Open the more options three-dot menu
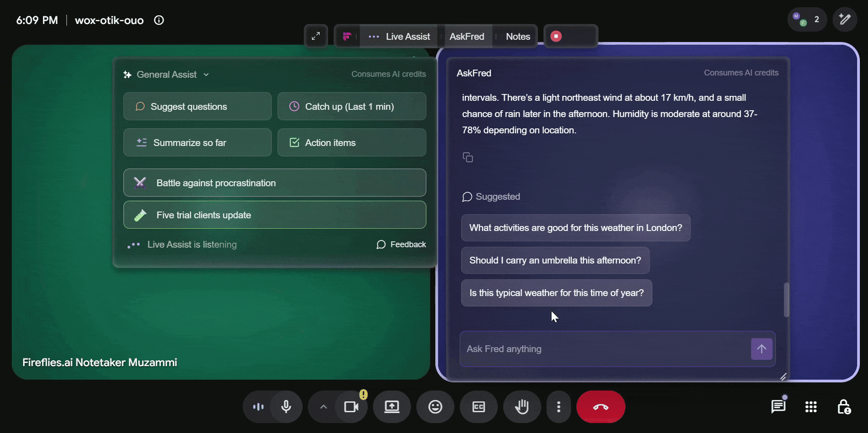 point(559,407)
